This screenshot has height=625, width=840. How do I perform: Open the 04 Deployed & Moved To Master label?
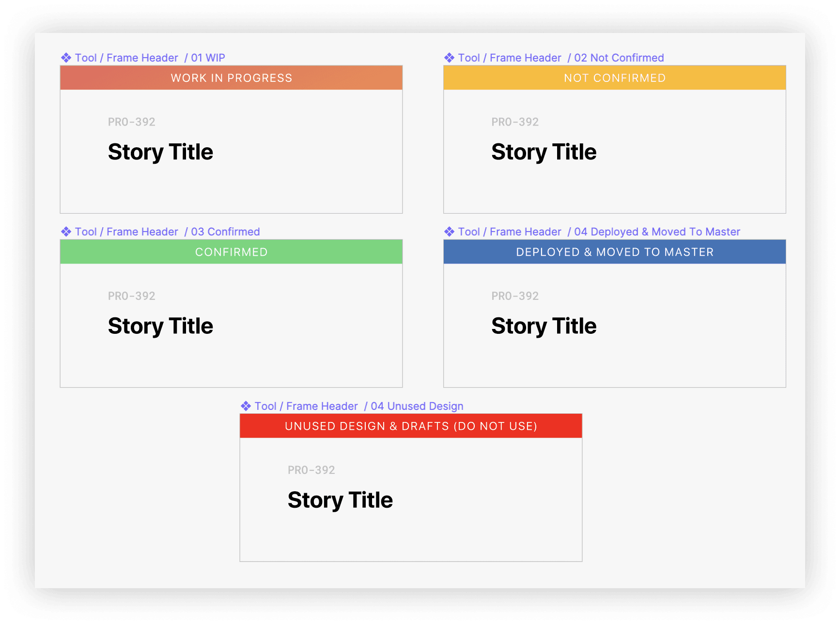[598, 232]
